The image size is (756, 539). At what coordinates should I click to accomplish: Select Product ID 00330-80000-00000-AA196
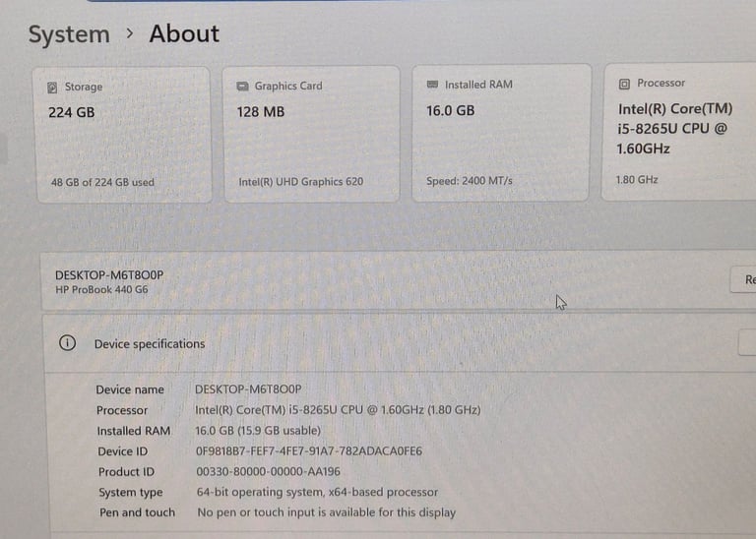click(x=268, y=471)
